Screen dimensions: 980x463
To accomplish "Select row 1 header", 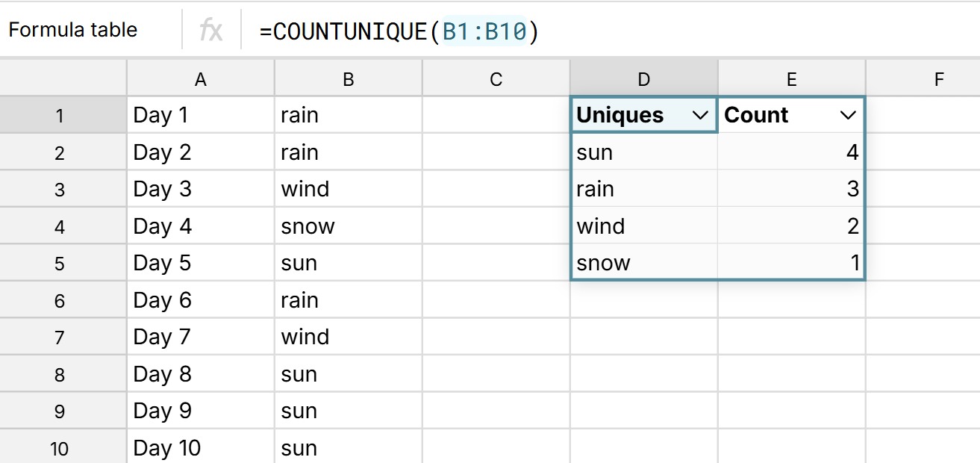I will [60, 116].
